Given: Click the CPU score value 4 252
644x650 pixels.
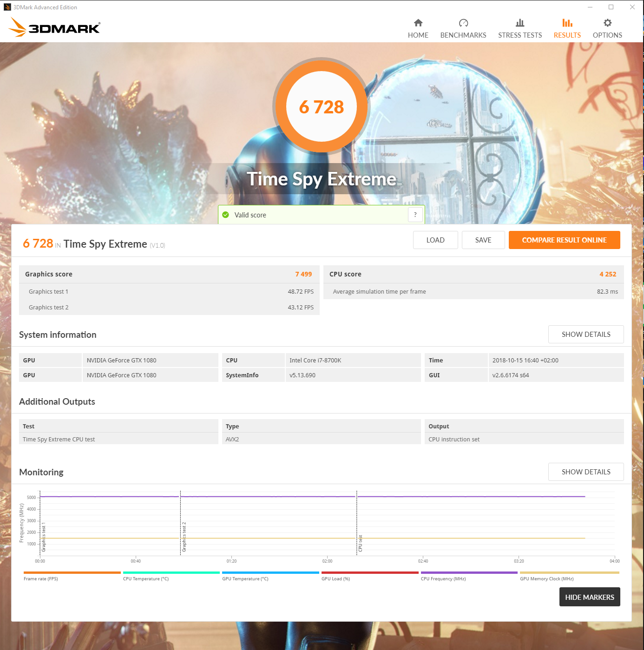Looking at the screenshot, I should pyautogui.click(x=608, y=274).
